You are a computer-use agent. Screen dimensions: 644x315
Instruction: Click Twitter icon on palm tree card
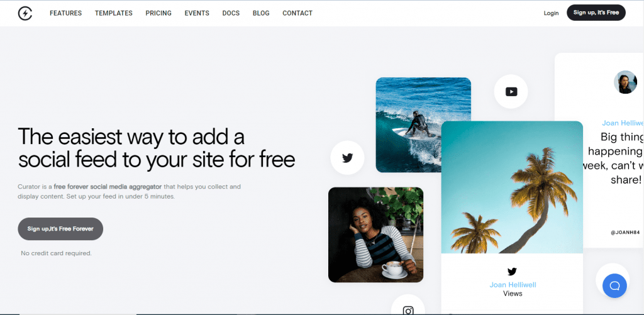(x=512, y=272)
